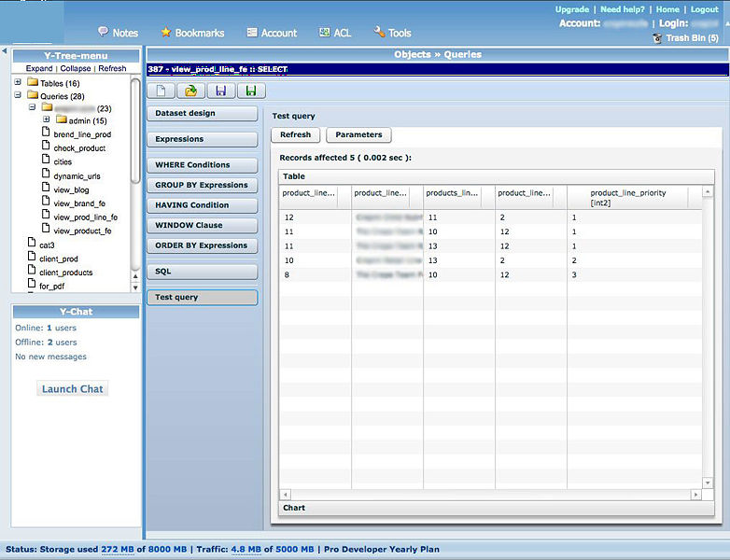Image resolution: width=730 pixels, height=560 pixels.
Task: Click the Parameters button
Action: (358, 134)
